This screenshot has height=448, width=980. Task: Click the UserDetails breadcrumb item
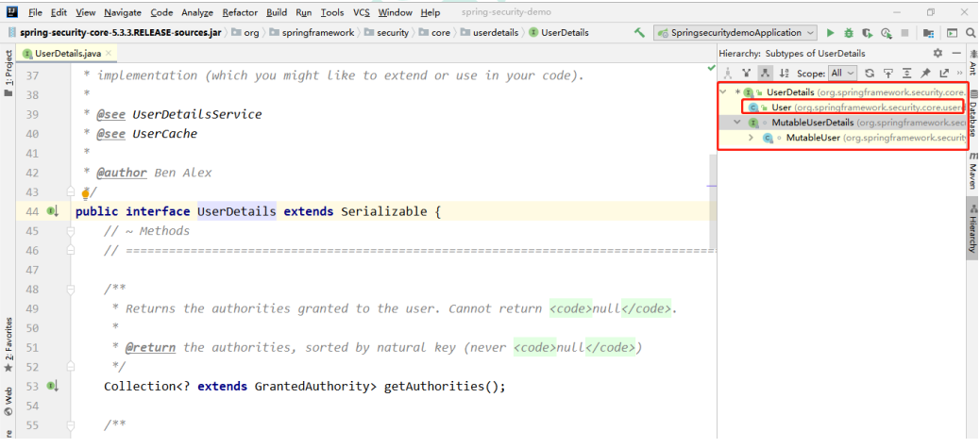(x=559, y=32)
